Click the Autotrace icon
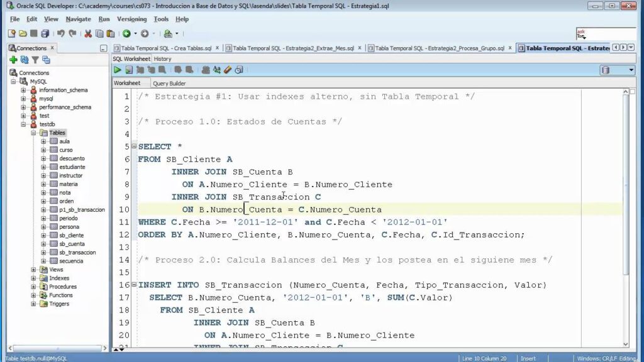Image resolution: width=644 pixels, height=362 pixels. (151, 70)
